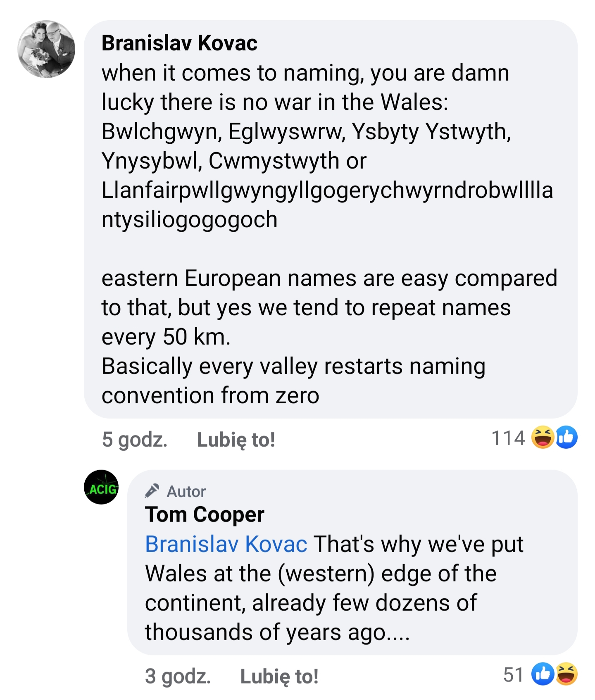This screenshot has width=595, height=700.
Task: Click Tom Cooper's reply text about Wales
Action: pos(321,588)
